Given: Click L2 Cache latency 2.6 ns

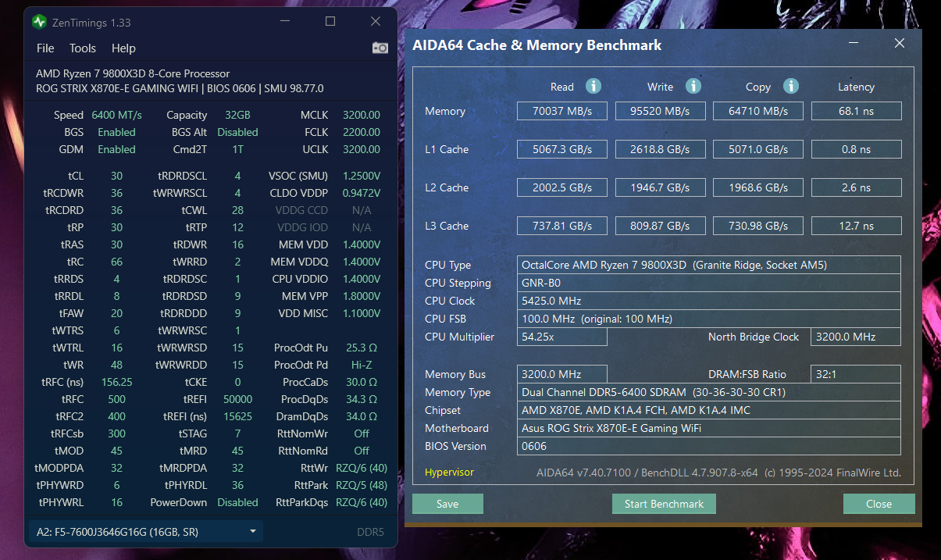Looking at the screenshot, I should point(857,187).
